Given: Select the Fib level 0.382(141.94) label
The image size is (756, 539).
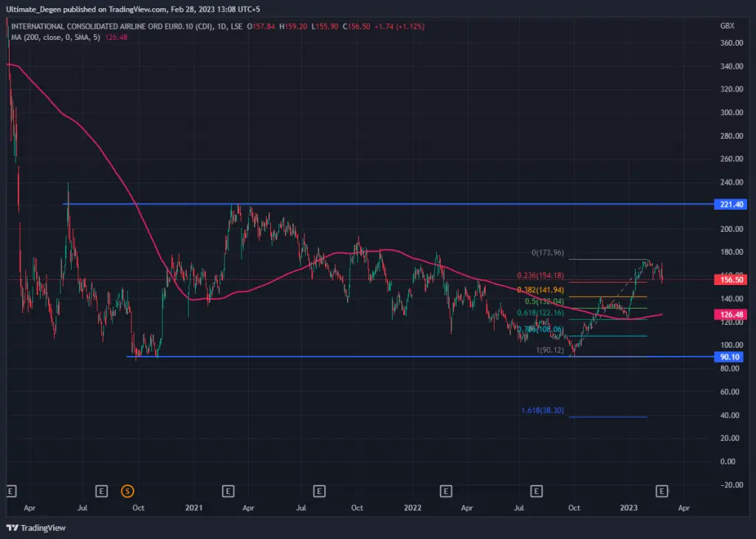Looking at the screenshot, I should tap(540, 290).
